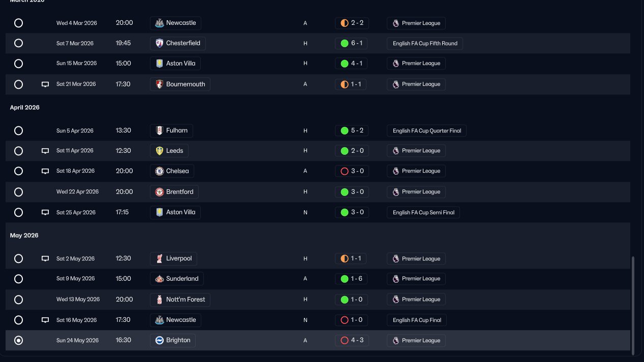Click the TV icon beside Leeds fixture
The width and height of the screenshot is (644, 362).
(x=45, y=151)
